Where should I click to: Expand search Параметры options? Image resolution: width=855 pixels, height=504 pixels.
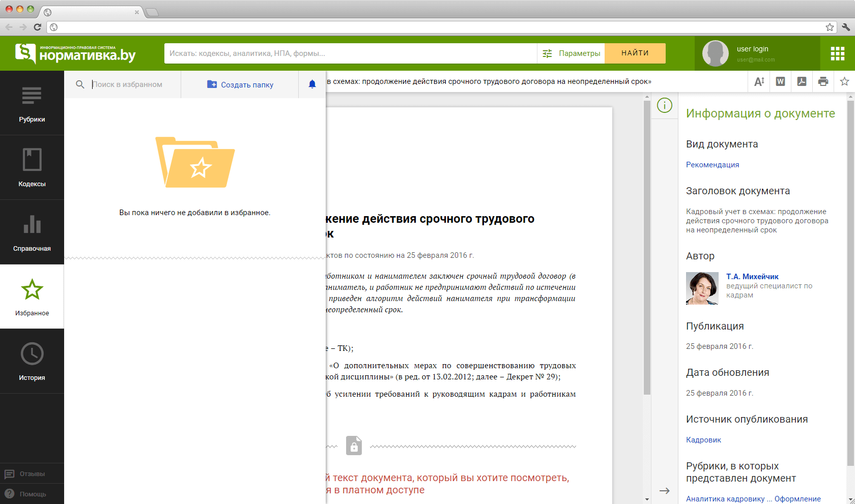coord(571,53)
